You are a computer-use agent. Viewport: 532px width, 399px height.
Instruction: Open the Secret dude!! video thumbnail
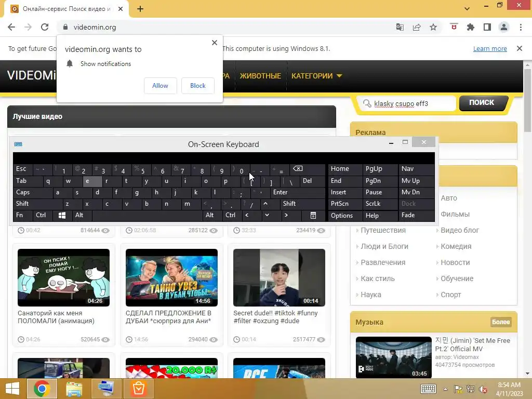[x=279, y=277]
